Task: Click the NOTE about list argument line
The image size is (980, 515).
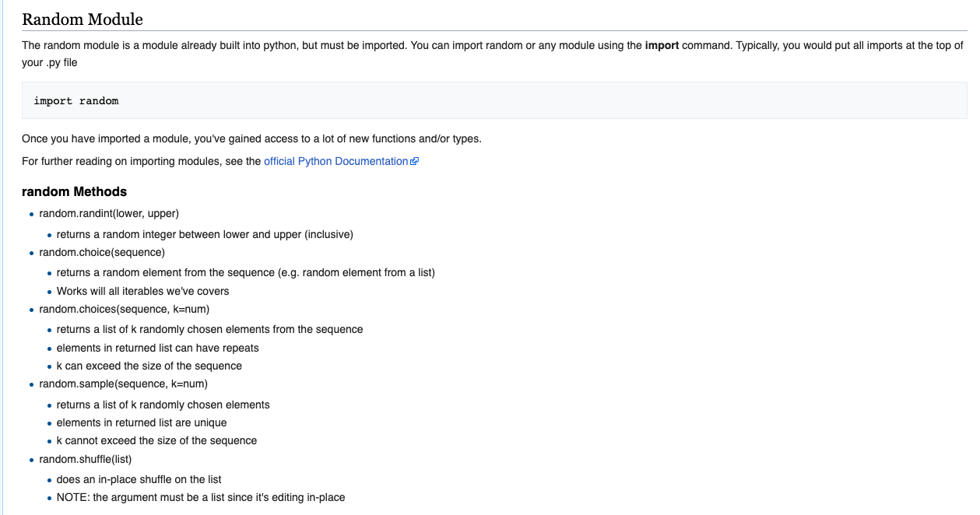Action: click(201, 497)
